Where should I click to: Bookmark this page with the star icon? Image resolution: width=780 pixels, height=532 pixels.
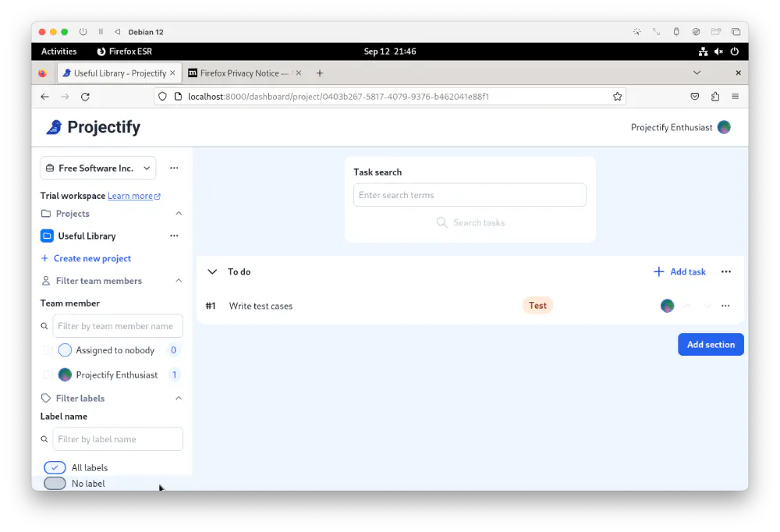(x=617, y=97)
